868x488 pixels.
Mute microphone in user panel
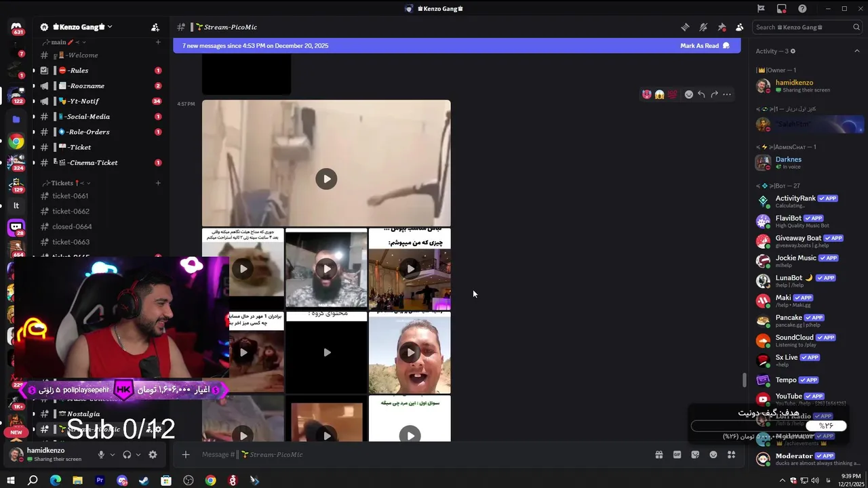(x=101, y=455)
